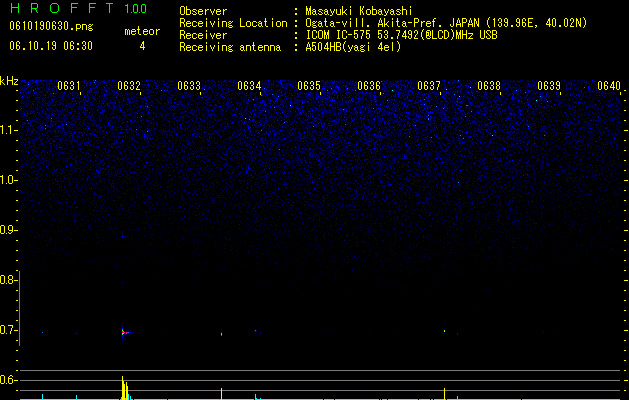Click the 0.6 frequency axis label
Image resolution: width=629 pixels, height=400 pixels.
point(8,380)
